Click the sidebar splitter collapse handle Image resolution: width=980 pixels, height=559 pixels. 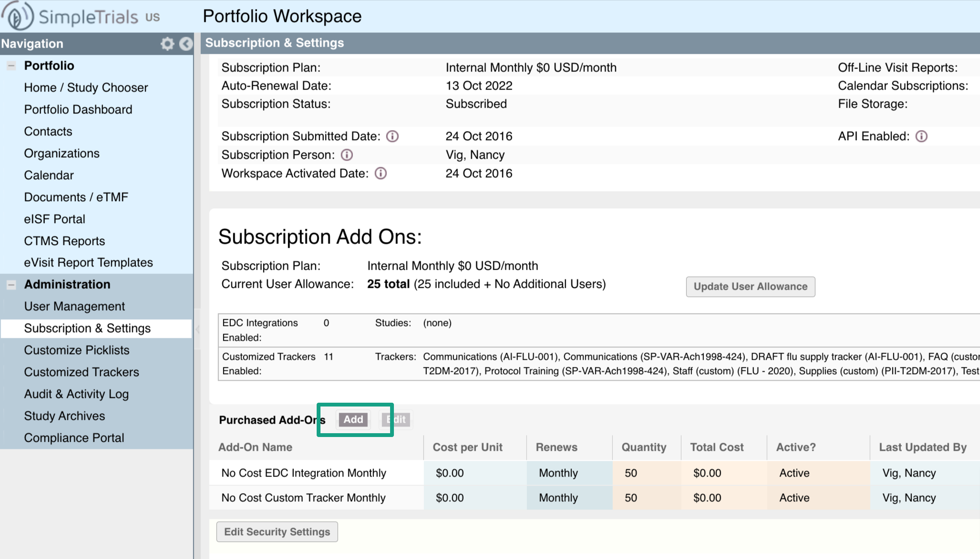tap(197, 328)
